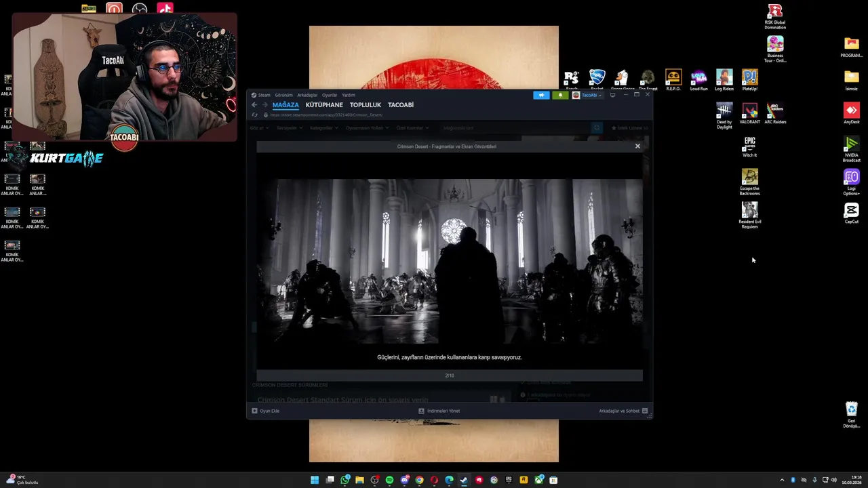Viewport: 868px width, 488px height.
Task: Open the Görünüm menu
Action: click(x=283, y=95)
